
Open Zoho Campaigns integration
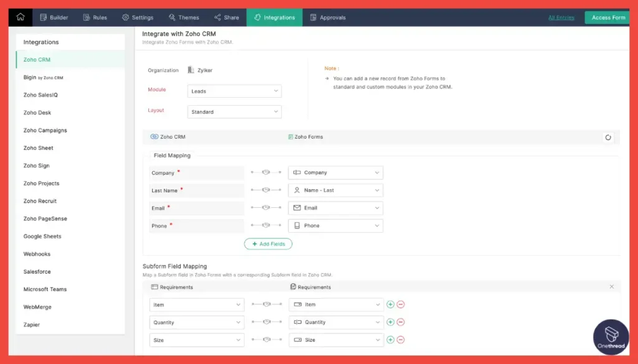[70, 130]
